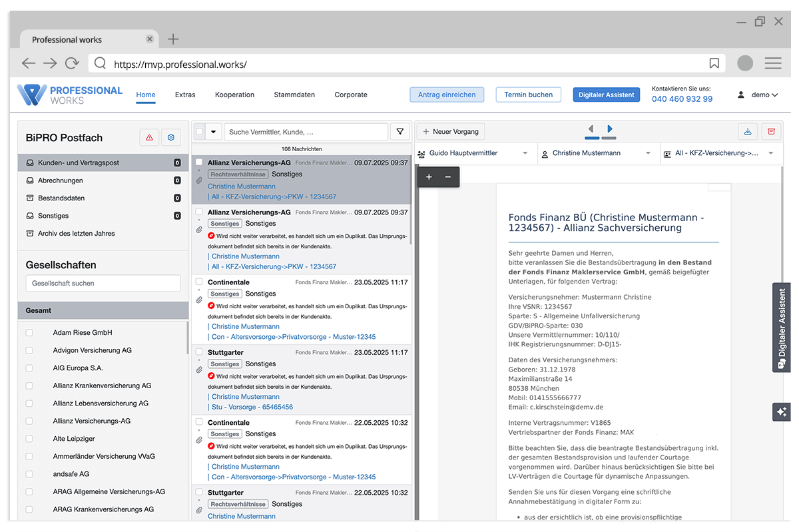Click the red alert triangle in BiPRO Postfach
This screenshot has height=532, width=799.
pos(150,136)
